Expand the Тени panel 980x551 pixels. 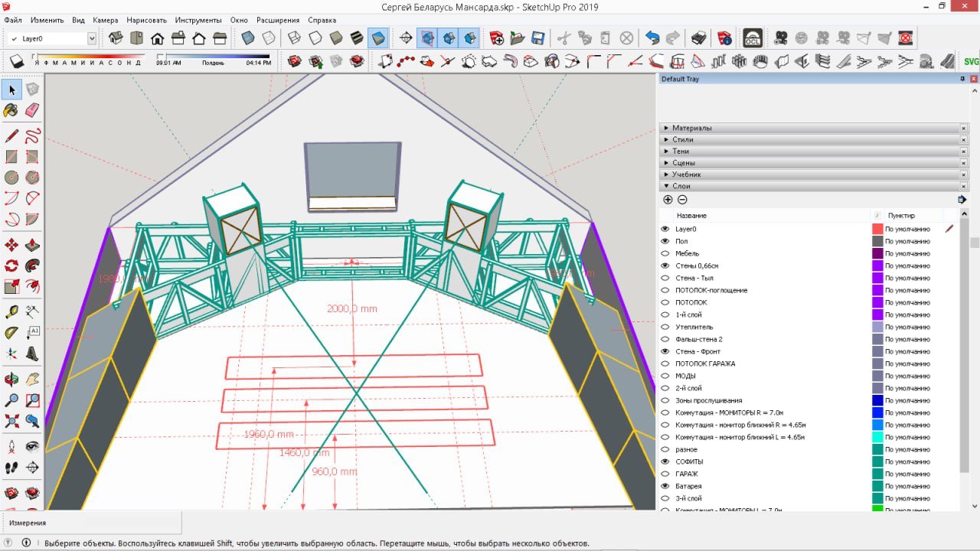[681, 152]
